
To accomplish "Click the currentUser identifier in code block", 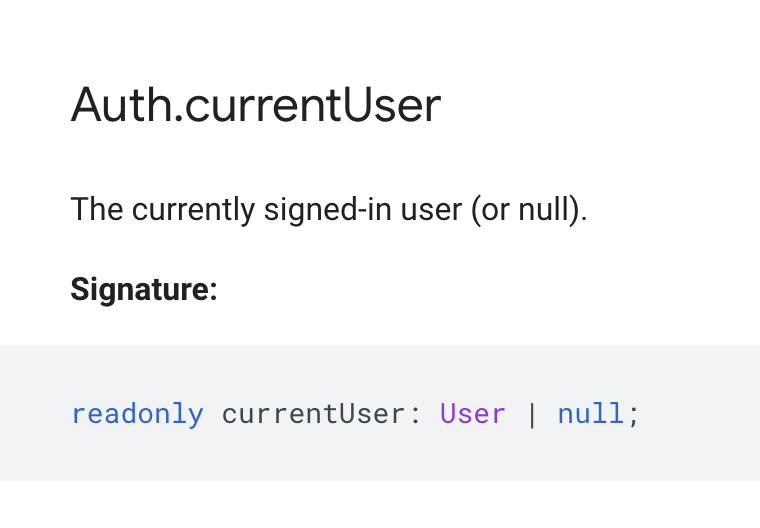I will pyautogui.click(x=313, y=415).
